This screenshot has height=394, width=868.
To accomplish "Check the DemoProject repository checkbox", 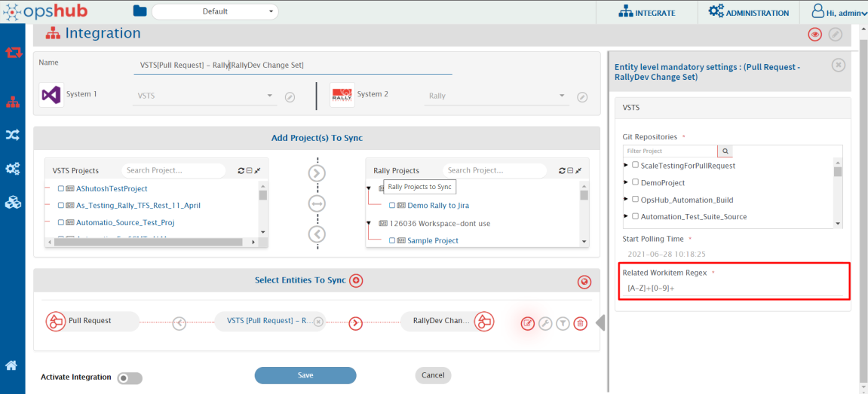I will (635, 182).
